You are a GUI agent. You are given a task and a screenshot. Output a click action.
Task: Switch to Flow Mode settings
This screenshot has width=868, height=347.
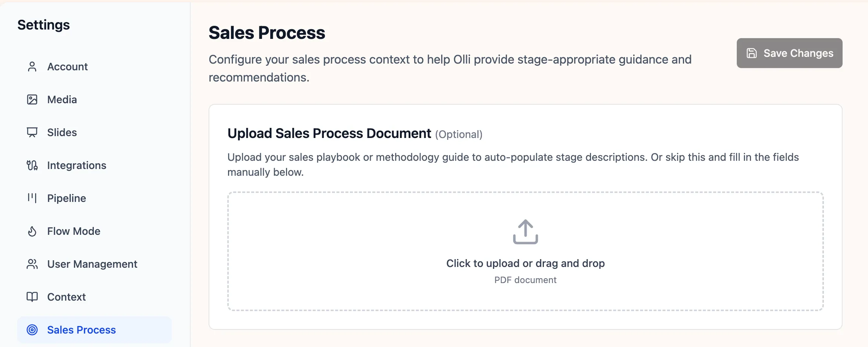(x=74, y=231)
